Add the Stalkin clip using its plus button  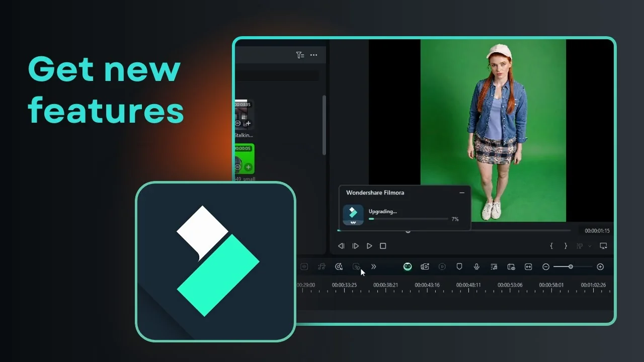point(248,123)
